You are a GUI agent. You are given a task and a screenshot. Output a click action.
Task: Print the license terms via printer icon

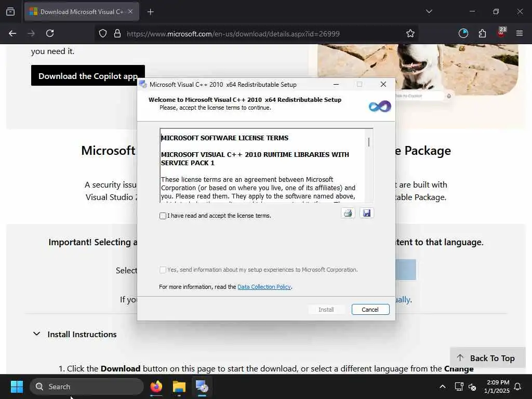click(x=348, y=213)
